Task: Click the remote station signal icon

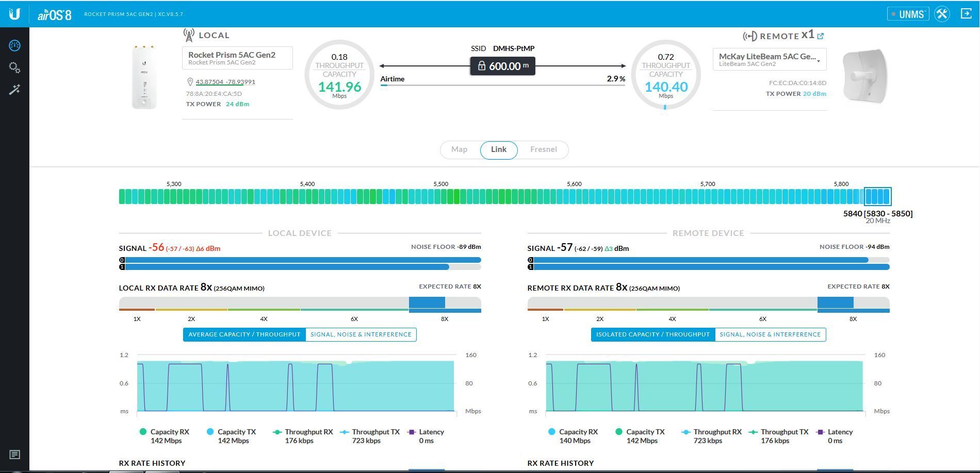Action: (x=749, y=36)
